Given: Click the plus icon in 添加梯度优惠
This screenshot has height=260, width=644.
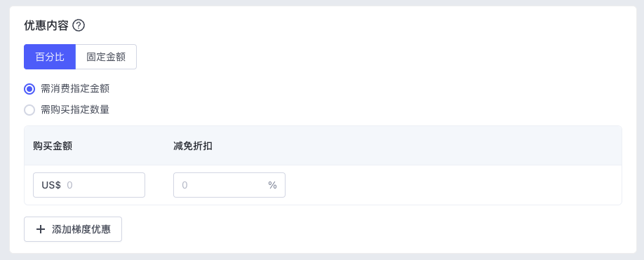Looking at the screenshot, I should click(x=40, y=229).
